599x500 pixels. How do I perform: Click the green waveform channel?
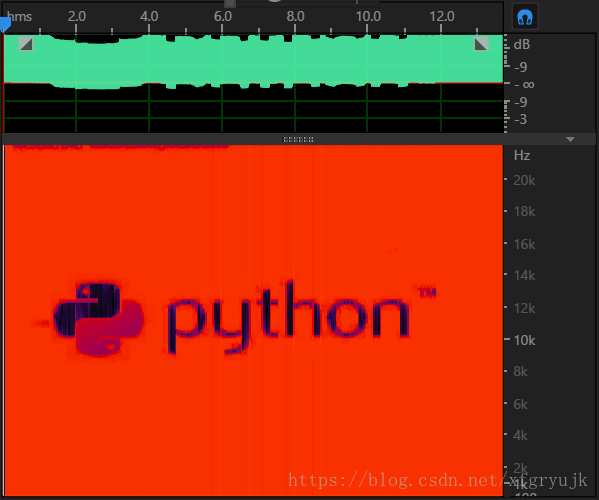253,61
